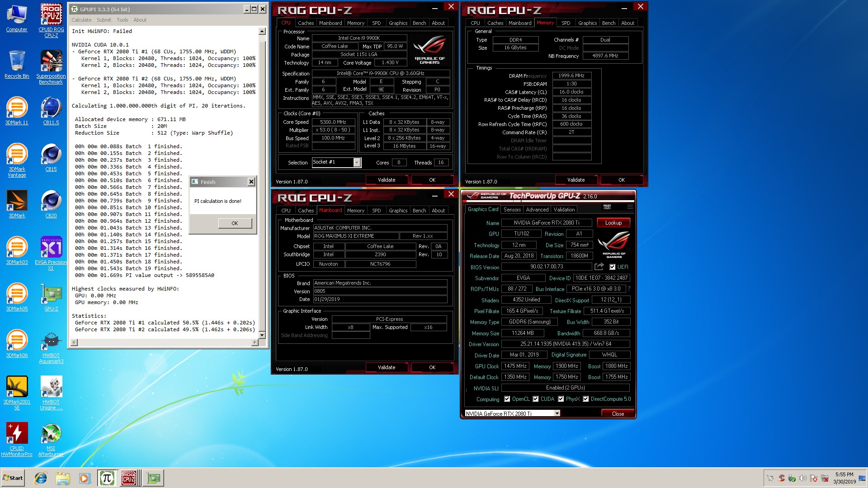Switch to Validation tab in GPU-Z
This screenshot has height=488, width=868.
point(564,210)
